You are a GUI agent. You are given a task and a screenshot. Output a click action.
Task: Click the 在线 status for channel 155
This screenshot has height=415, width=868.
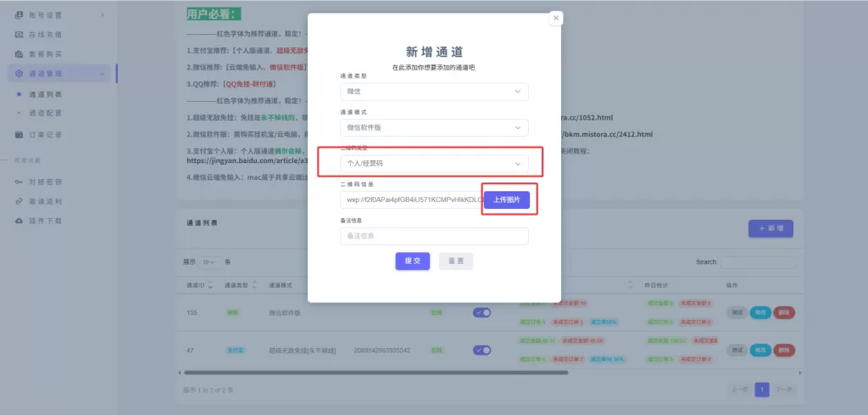pos(437,313)
